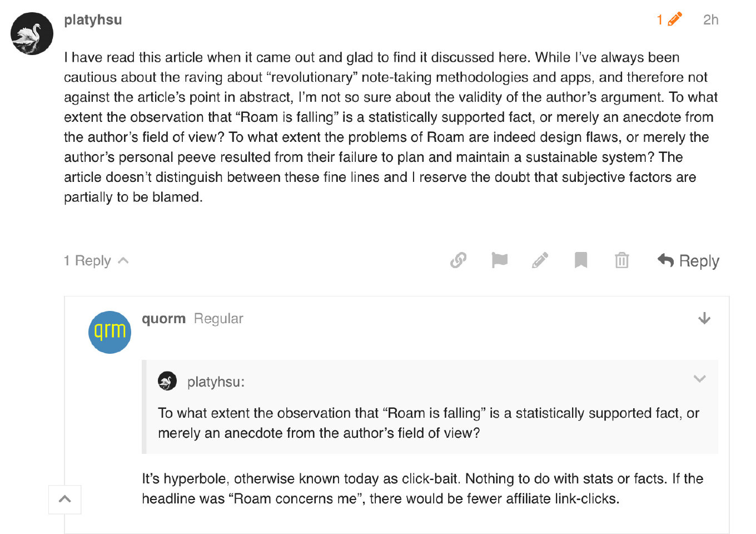Click the "Regular" title next to quorm
Screen dimensions: 756x534
218,319
